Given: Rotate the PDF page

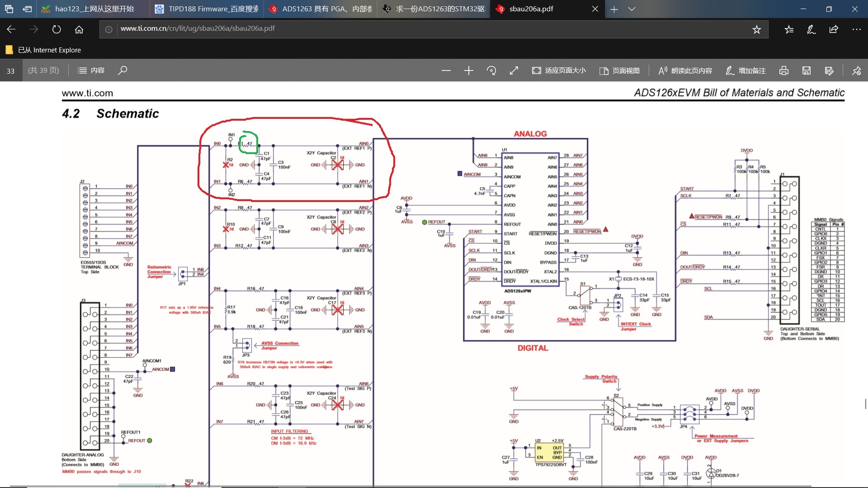Looking at the screenshot, I should tap(491, 70).
